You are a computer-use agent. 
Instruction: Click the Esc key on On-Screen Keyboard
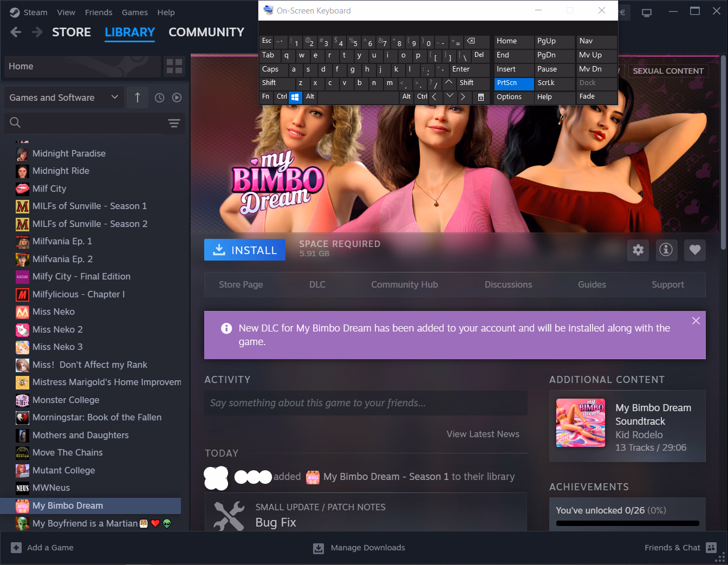(267, 42)
